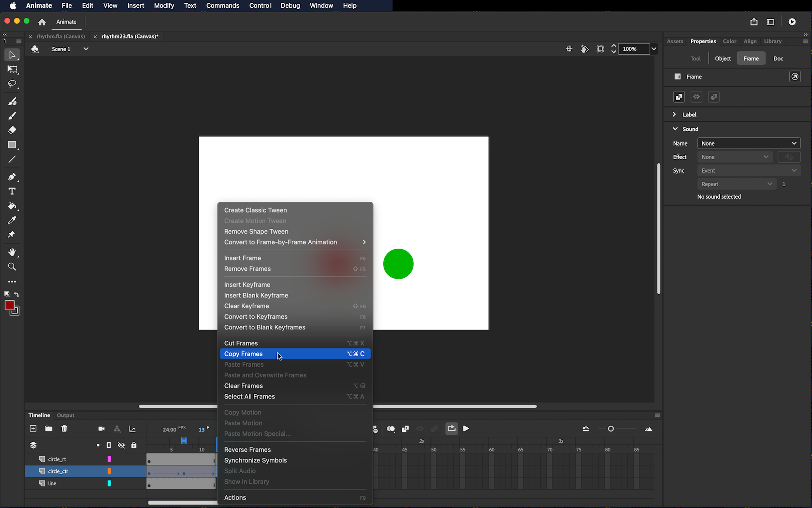Select the Paint Bucket tool
Screen dimensions: 812x508
[x=12, y=206]
